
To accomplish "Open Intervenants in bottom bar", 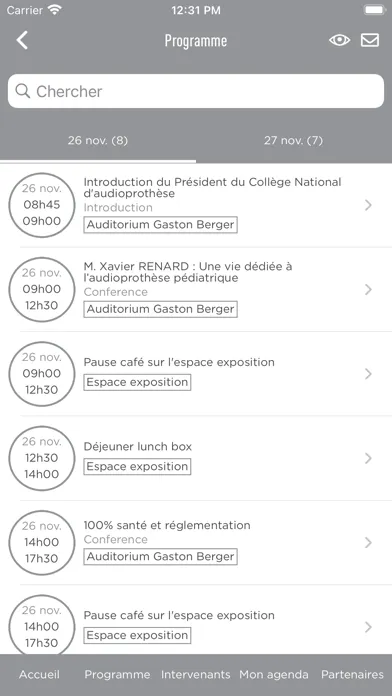I will [x=195, y=675].
